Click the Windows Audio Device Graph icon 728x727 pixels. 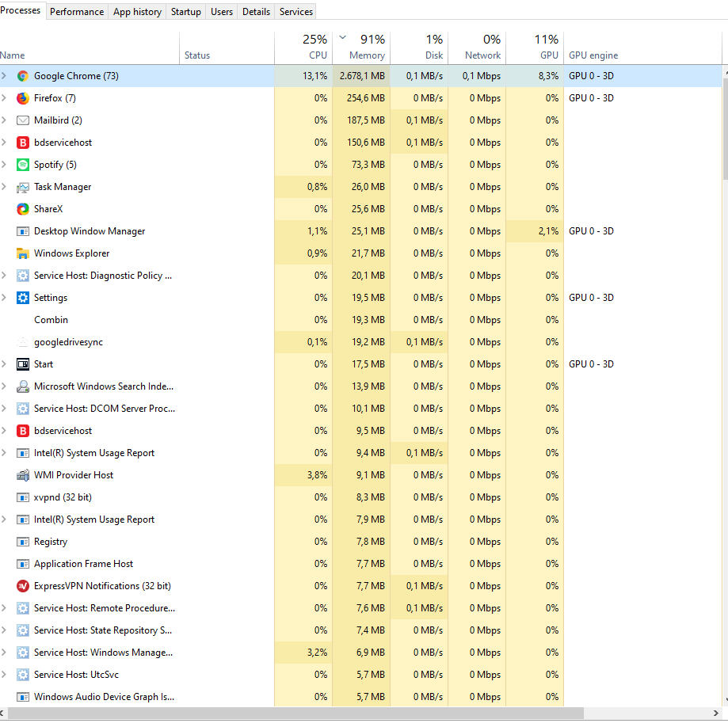coord(22,697)
